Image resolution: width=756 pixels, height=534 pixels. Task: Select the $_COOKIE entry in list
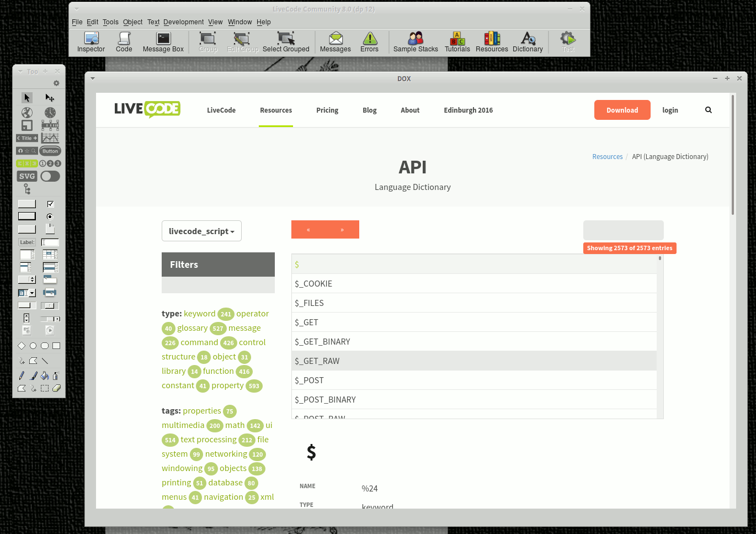click(x=475, y=283)
